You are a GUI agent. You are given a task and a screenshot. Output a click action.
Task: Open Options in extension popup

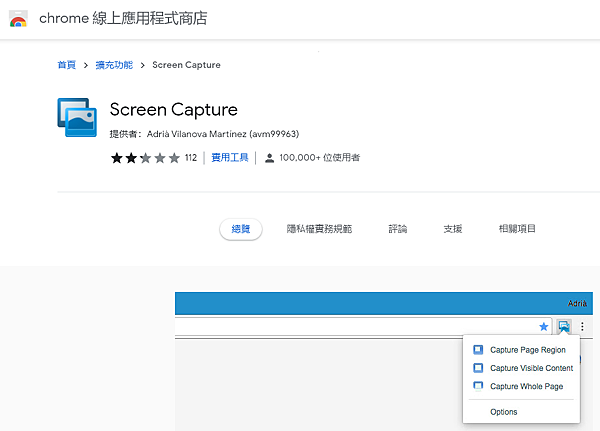click(x=504, y=412)
